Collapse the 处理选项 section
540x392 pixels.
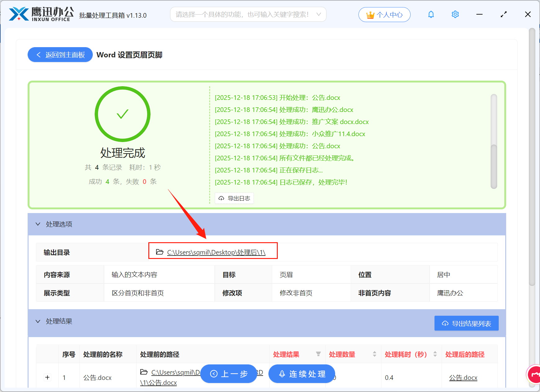tap(38, 224)
